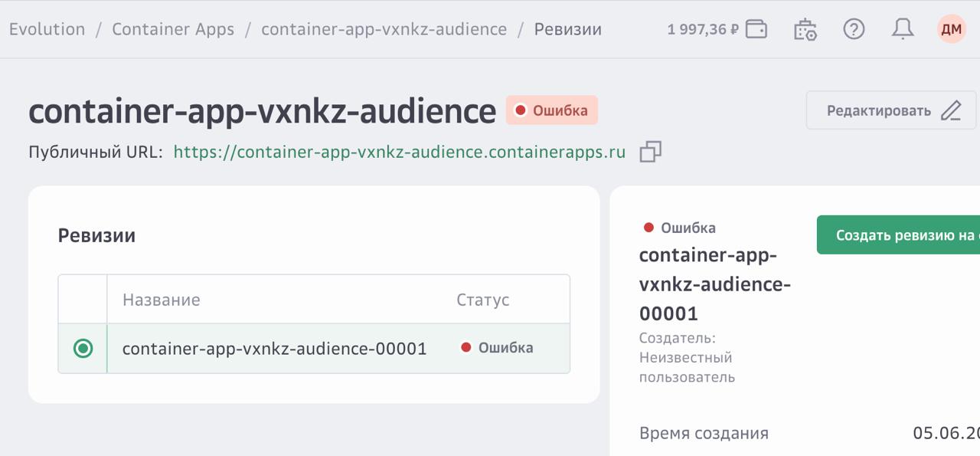Click the Неизвестный пользователь creator text
This screenshot has width=980, height=456.
click(687, 367)
